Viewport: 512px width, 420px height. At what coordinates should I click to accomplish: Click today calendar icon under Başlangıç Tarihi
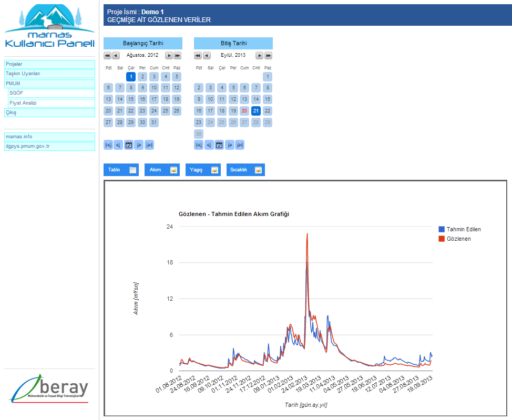click(x=129, y=145)
